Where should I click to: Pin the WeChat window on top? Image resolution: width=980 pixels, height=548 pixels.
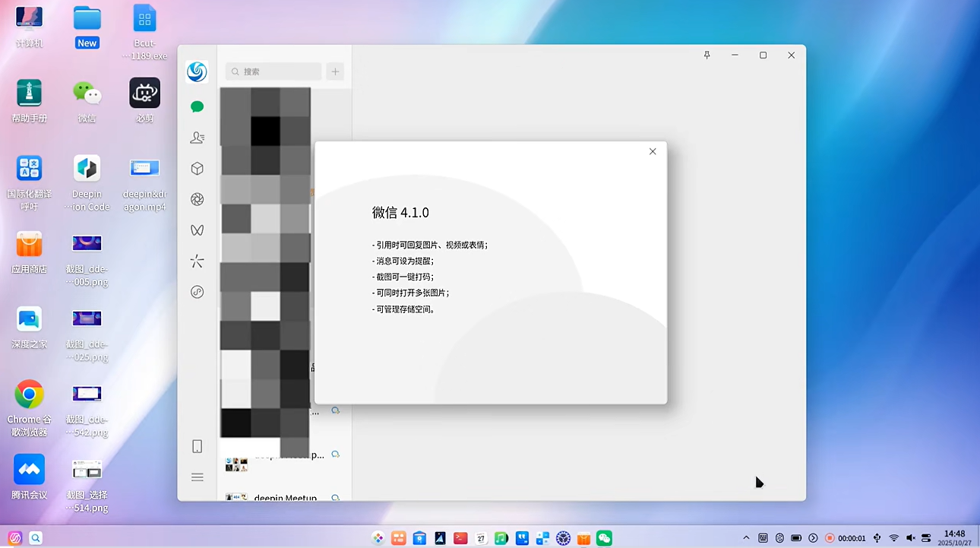click(707, 55)
